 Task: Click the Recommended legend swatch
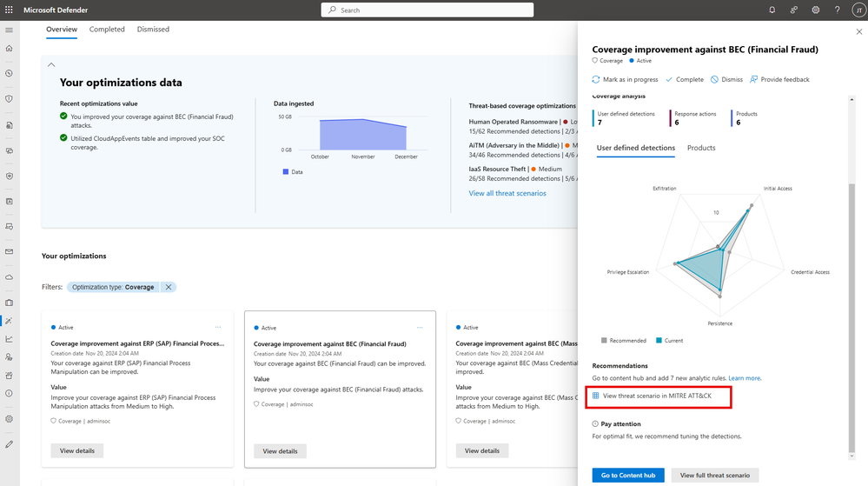[604, 340]
